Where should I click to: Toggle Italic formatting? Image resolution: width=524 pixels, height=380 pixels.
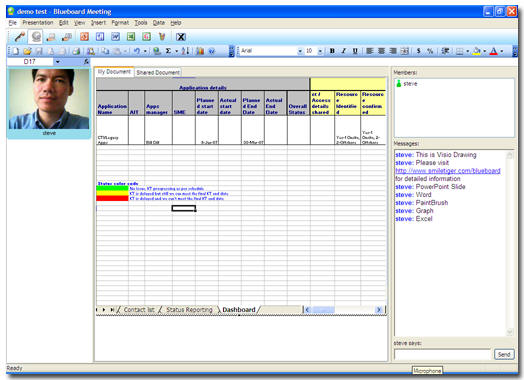[343, 51]
